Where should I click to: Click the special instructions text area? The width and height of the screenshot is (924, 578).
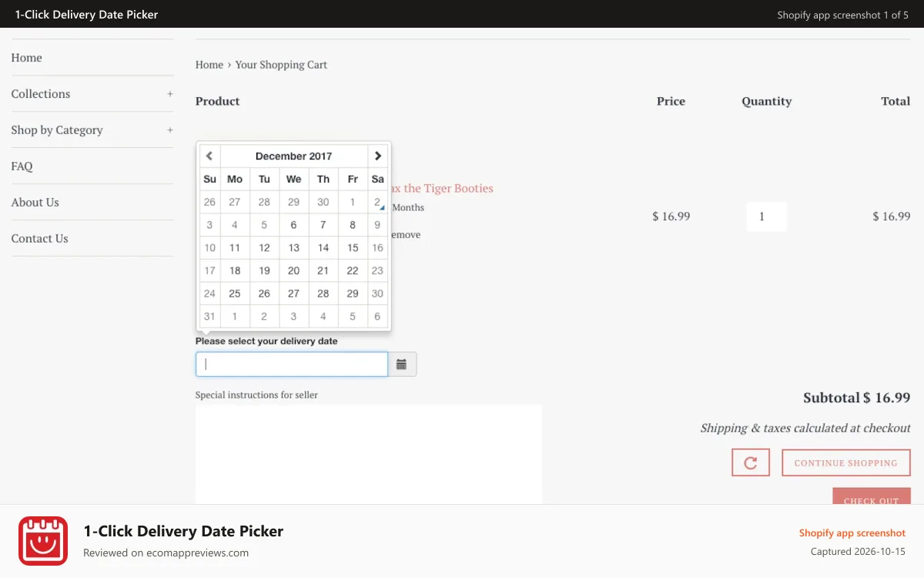[x=369, y=455]
